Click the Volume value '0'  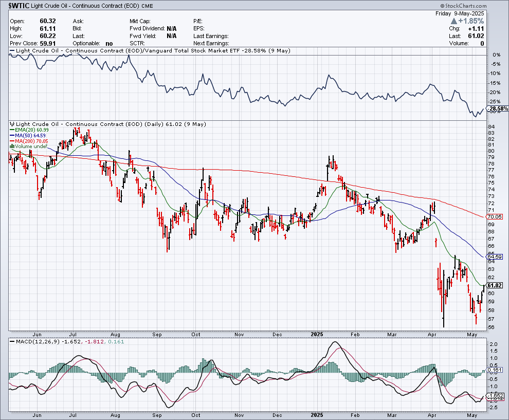(x=482, y=44)
